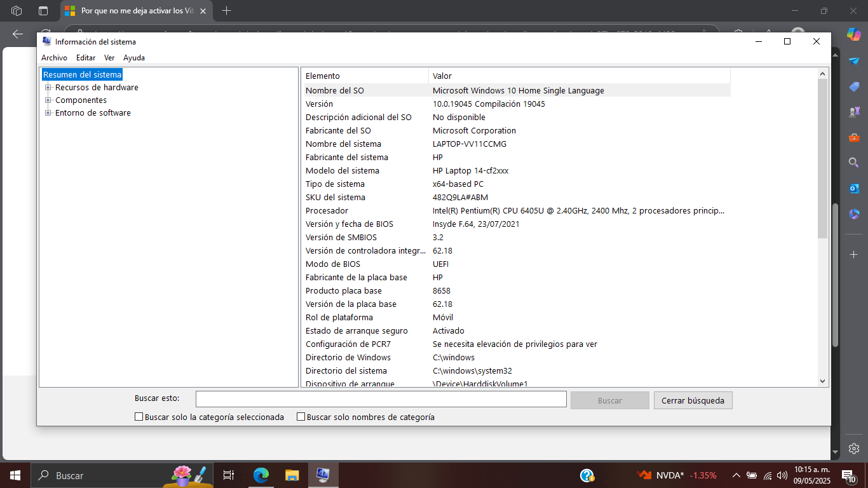Open Archivo menu

click(54, 58)
